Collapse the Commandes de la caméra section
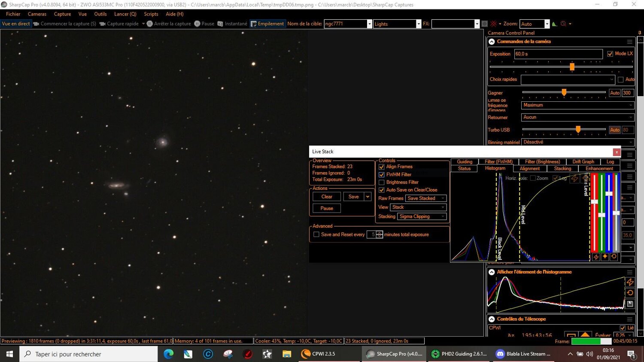 tap(492, 42)
